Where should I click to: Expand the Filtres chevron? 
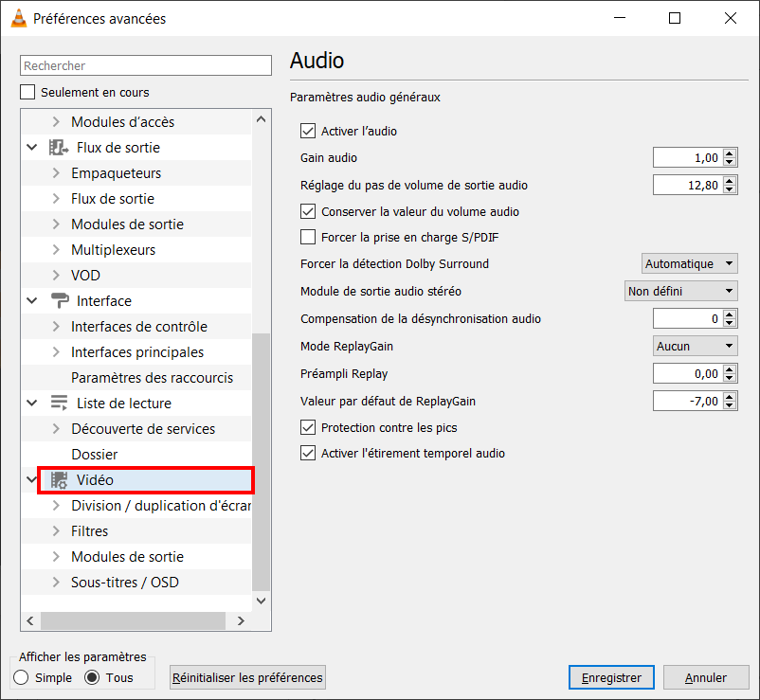[56, 531]
